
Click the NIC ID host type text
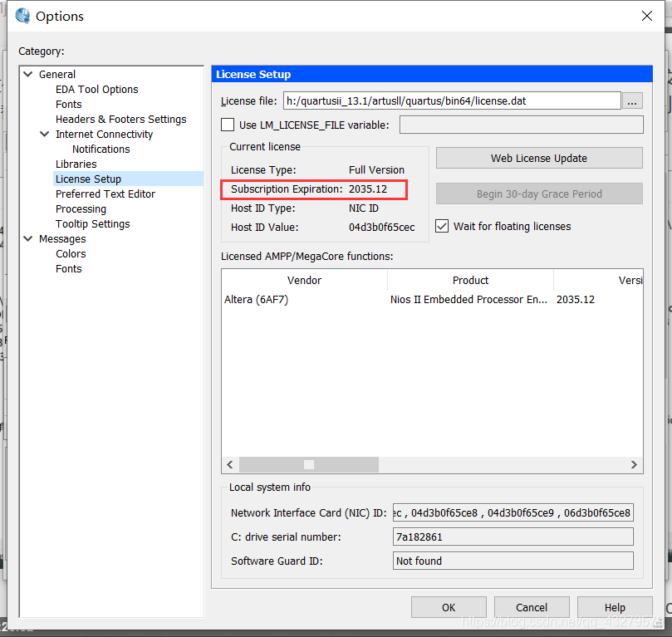(x=364, y=208)
